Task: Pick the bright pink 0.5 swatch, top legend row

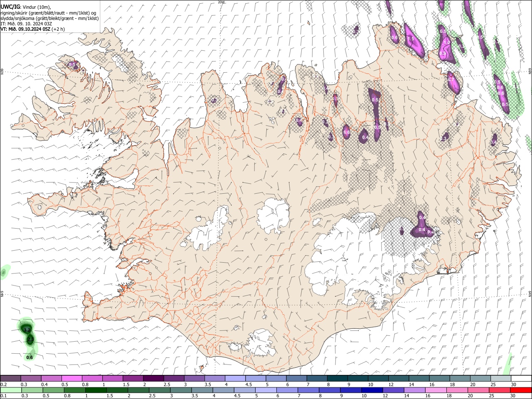Action: pyautogui.click(x=71, y=378)
